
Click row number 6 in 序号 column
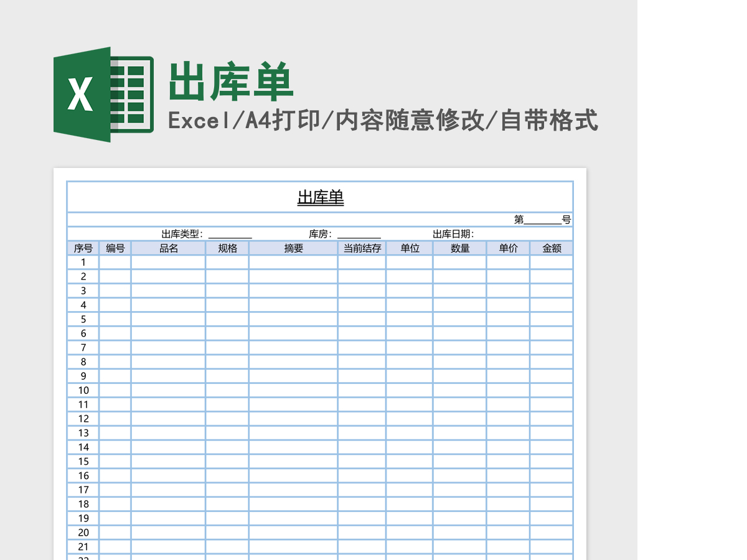coord(83,334)
